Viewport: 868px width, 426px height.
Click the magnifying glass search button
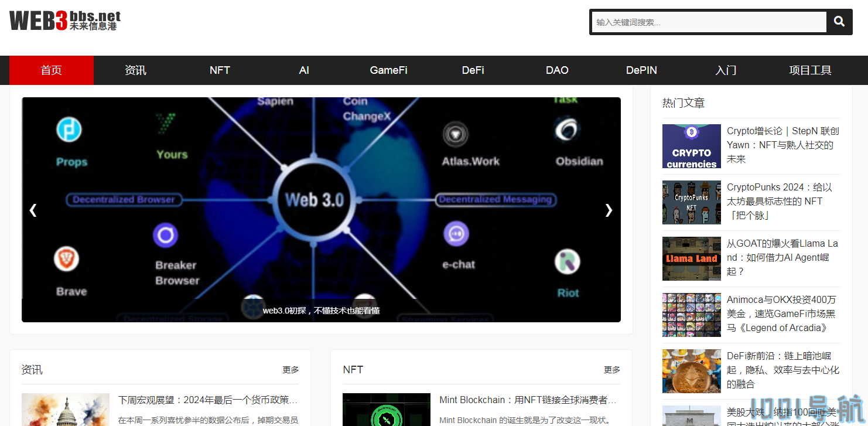(x=839, y=22)
